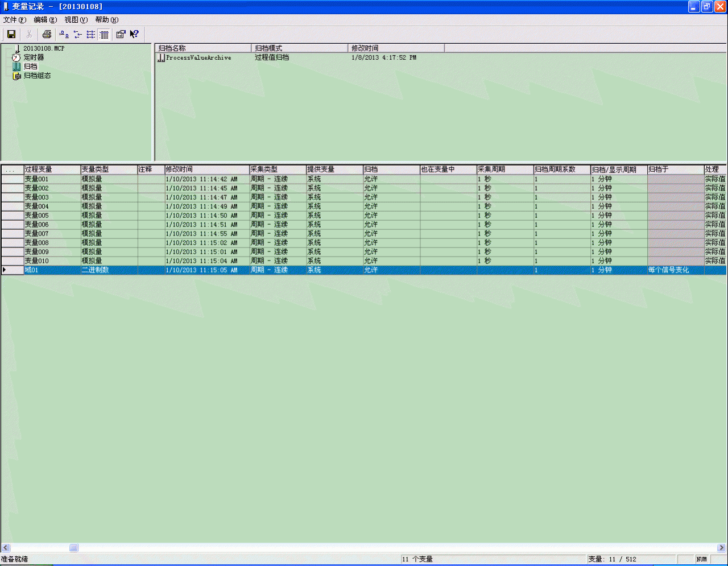Click the 归档名称 column header
The width and height of the screenshot is (728, 566).
(203, 48)
